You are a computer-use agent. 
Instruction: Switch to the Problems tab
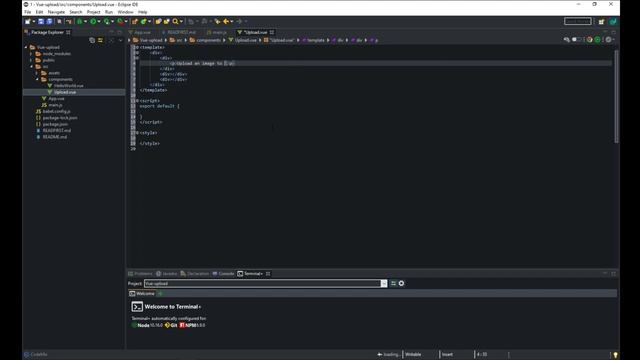click(140, 273)
